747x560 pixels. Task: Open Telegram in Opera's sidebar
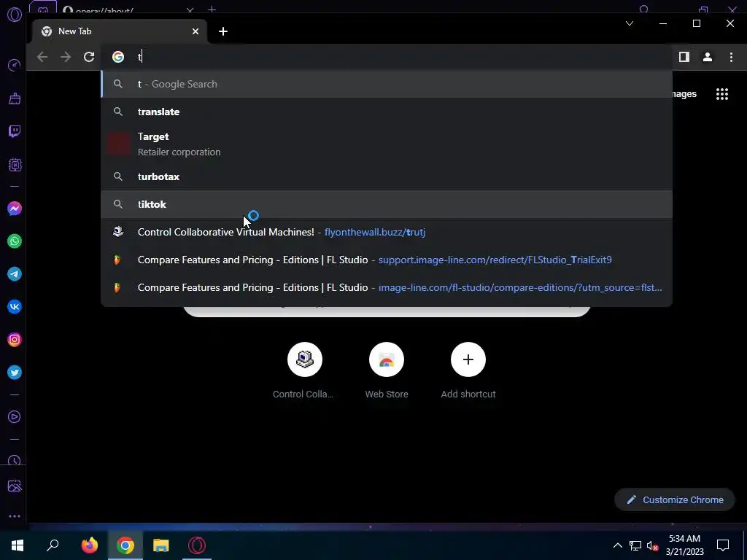[15, 274]
